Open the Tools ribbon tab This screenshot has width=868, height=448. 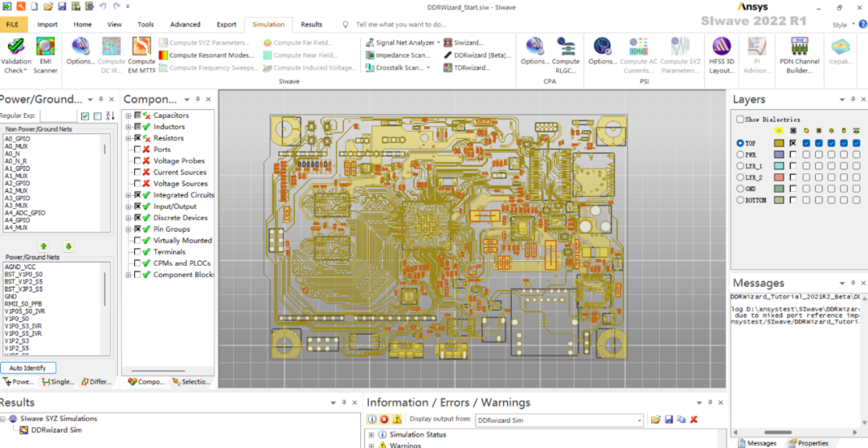tap(145, 24)
